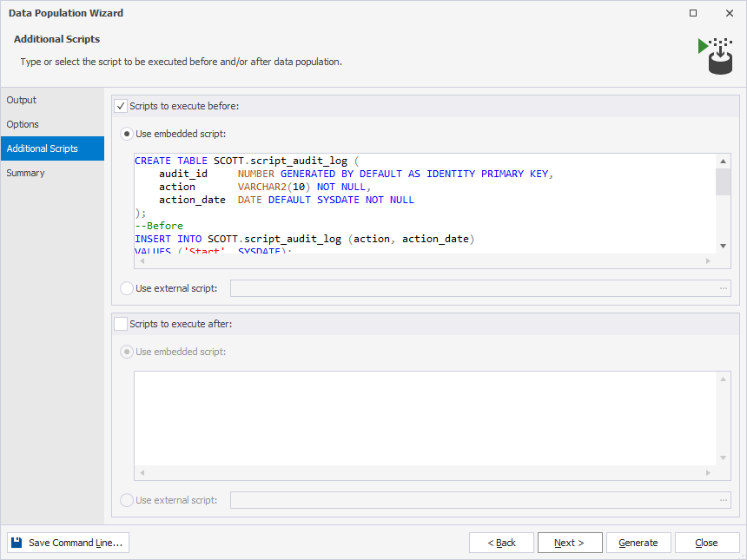Select Use external script in after section

(x=126, y=500)
